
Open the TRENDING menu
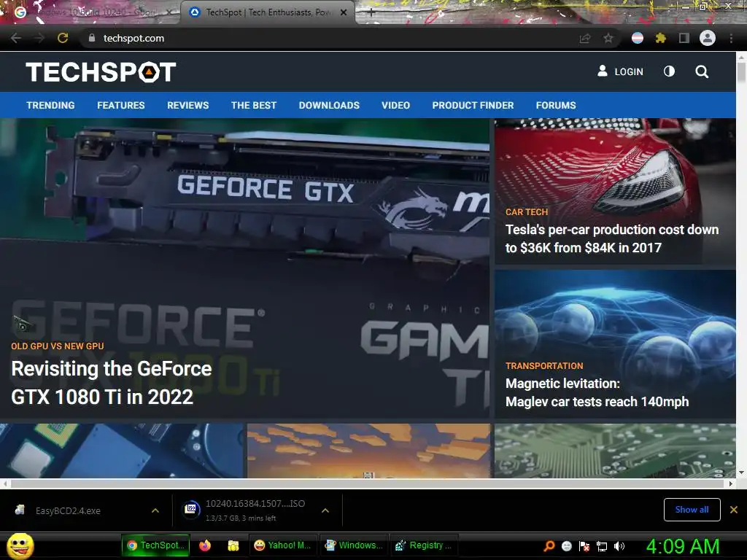coord(50,105)
